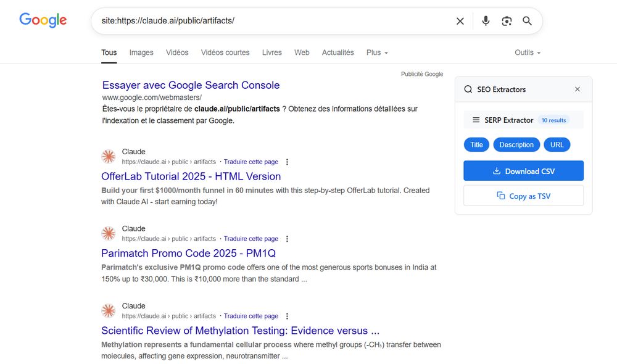Viewport: 617px width, 364px height.
Task: Toggle the URL column chip
Action: [x=557, y=145]
